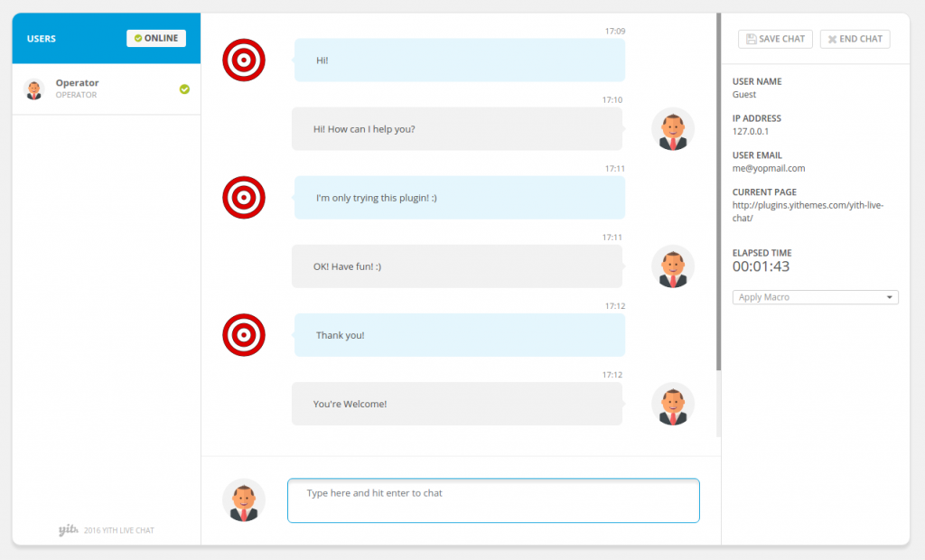Click the chat conversation scrollbar
The image size is (925, 560).
(x=718, y=192)
